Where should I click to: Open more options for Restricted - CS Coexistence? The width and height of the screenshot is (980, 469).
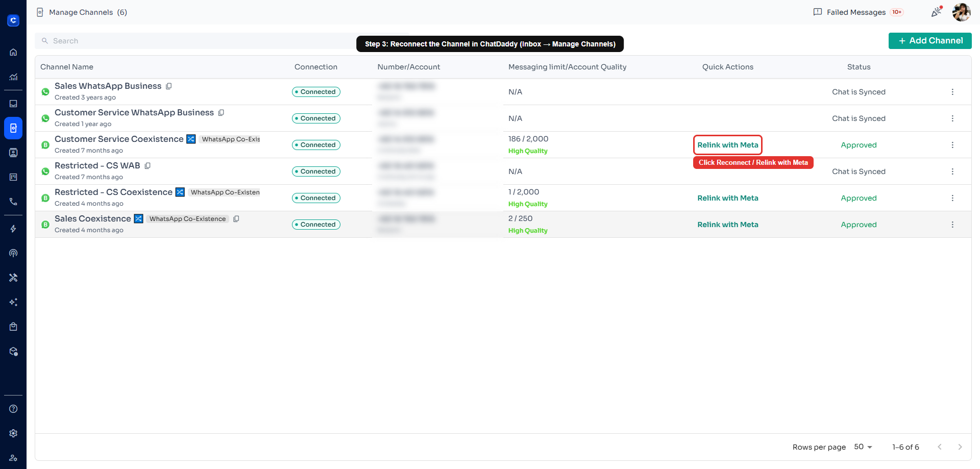click(x=952, y=198)
